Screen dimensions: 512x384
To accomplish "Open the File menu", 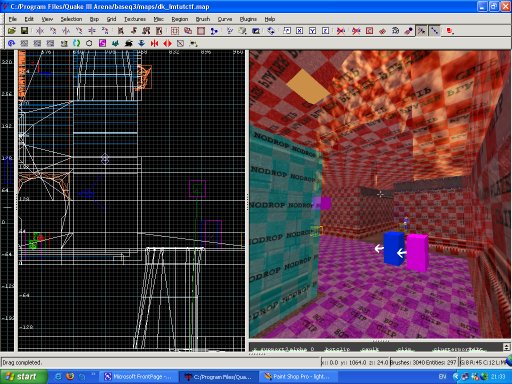I will [x=13, y=19].
